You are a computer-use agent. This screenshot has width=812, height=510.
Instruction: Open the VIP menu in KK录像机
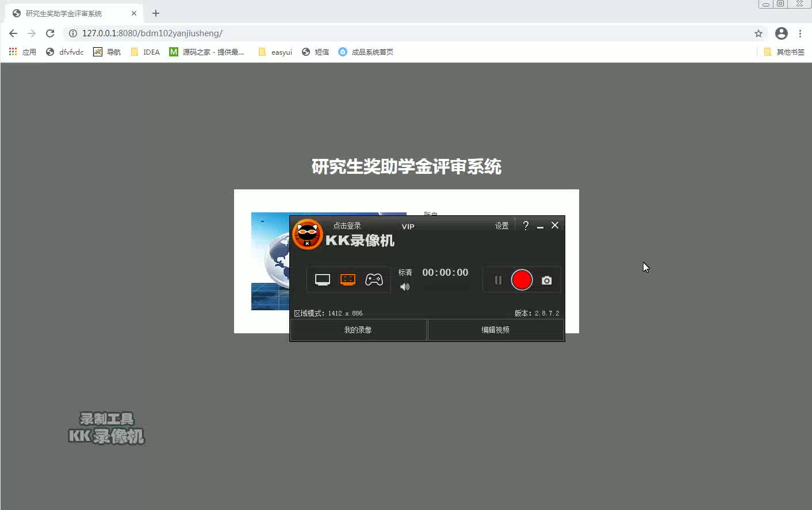click(408, 226)
